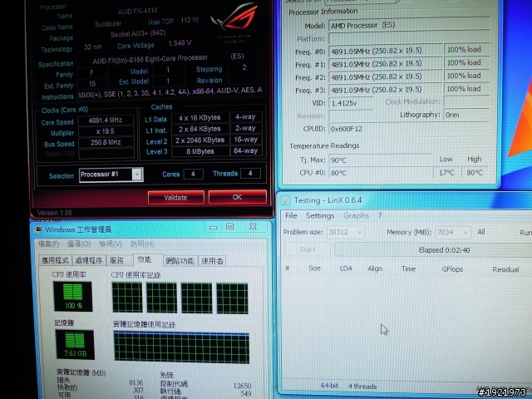Click the 64-bit status text in LinX

pyautogui.click(x=329, y=386)
